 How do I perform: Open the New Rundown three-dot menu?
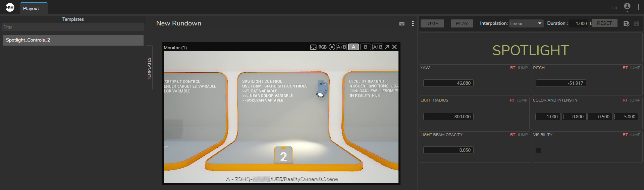point(413,23)
